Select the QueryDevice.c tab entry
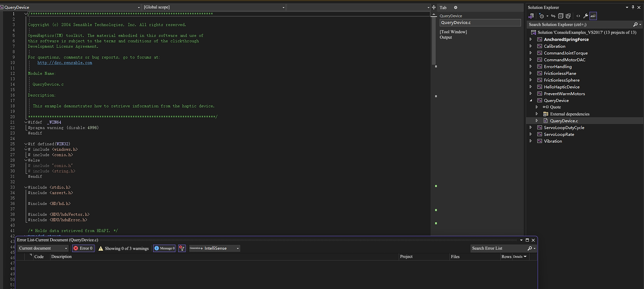644x289 pixels. pyautogui.click(x=480, y=23)
